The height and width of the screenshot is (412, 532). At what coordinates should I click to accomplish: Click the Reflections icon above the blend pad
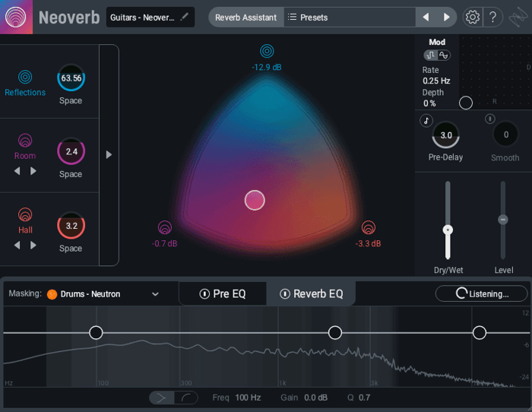tap(267, 51)
